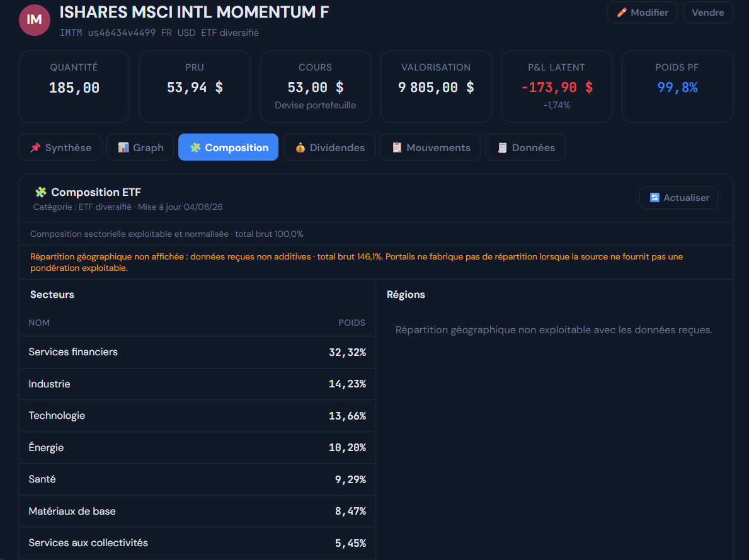
Task: Select the Cours 53,00 $ card
Action: tap(315, 87)
